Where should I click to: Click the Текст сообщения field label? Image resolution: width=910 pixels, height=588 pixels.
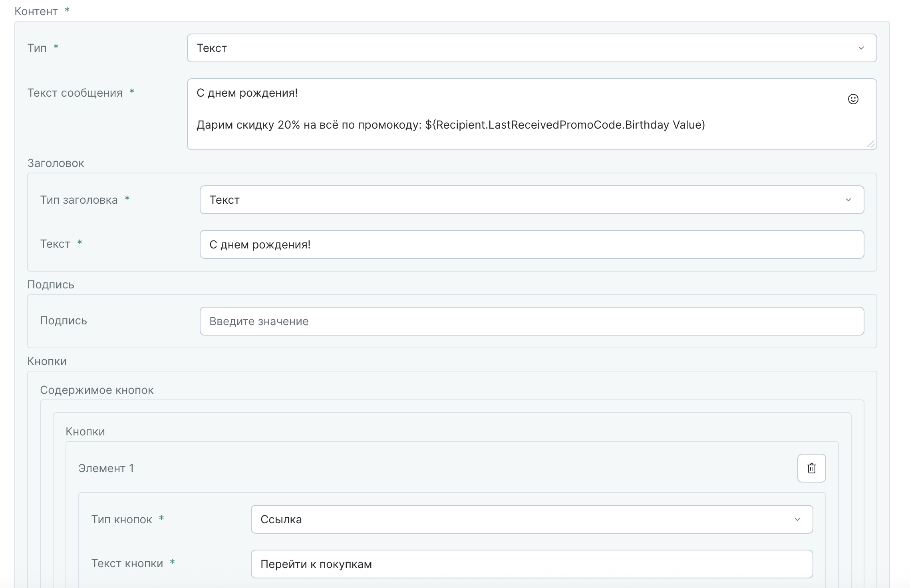click(75, 93)
